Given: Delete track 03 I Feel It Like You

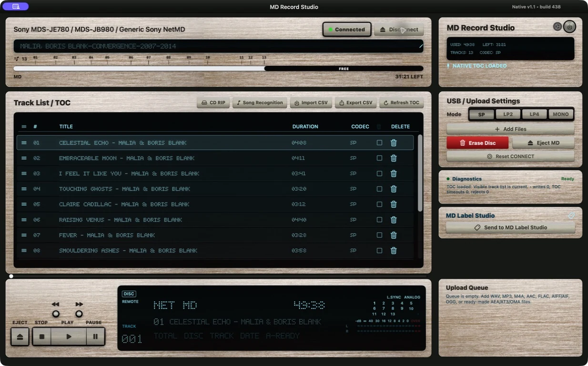Looking at the screenshot, I should point(394,173).
